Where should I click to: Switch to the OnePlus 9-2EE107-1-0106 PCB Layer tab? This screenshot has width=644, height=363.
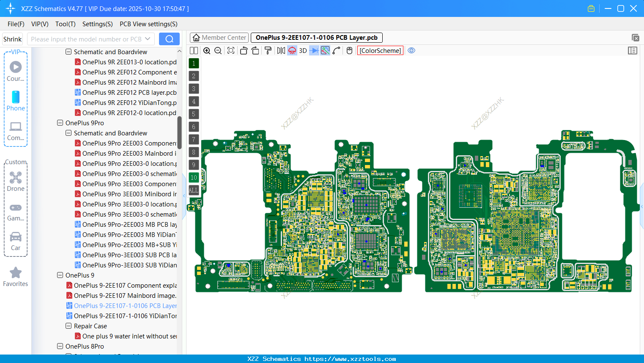[x=316, y=37]
